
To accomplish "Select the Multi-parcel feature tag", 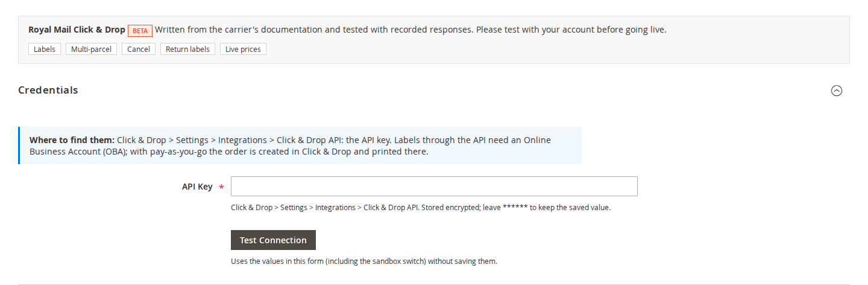I will point(91,49).
